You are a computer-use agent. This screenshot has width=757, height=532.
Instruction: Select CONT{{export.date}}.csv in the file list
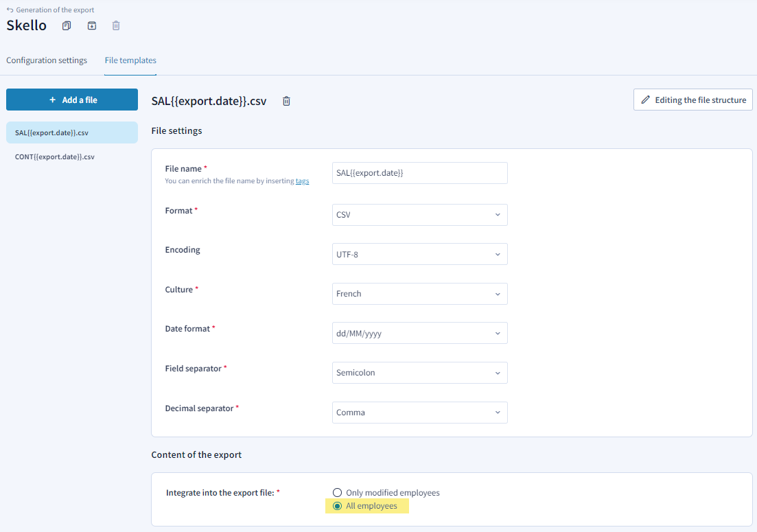coord(72,157)
